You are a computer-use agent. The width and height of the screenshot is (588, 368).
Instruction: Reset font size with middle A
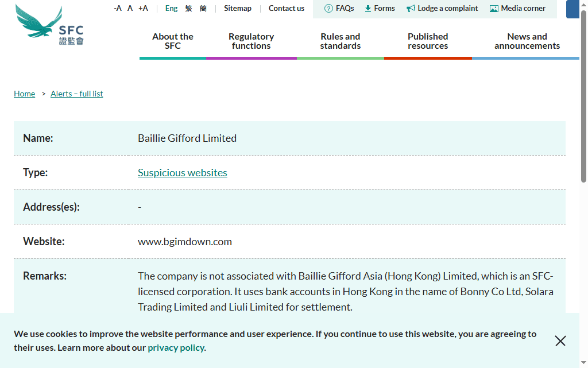click(130, 8)
